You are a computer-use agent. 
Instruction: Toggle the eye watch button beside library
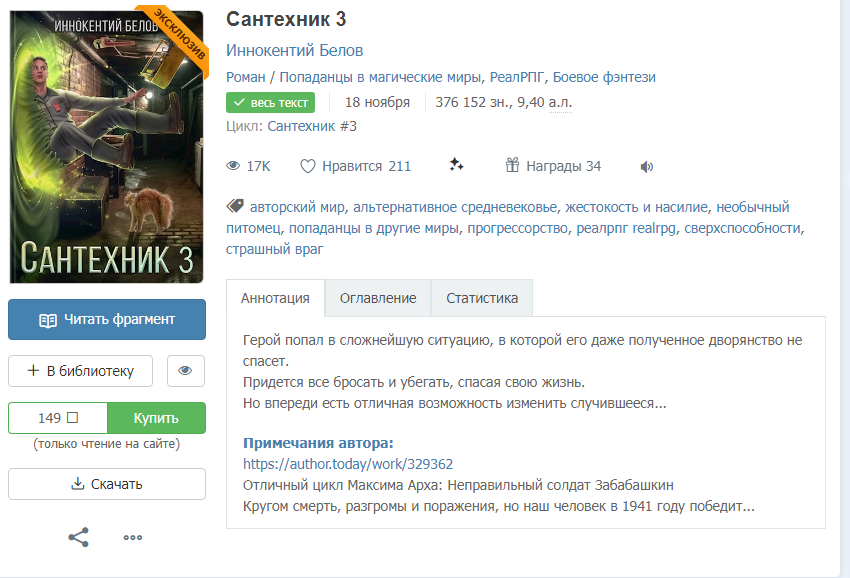[185, 371]
